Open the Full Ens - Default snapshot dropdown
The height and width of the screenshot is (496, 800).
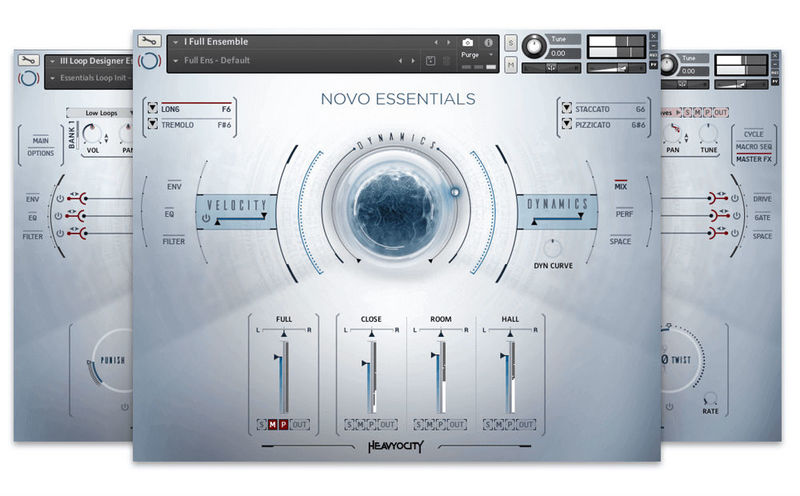pyautogui.click(x=176, y=61)
